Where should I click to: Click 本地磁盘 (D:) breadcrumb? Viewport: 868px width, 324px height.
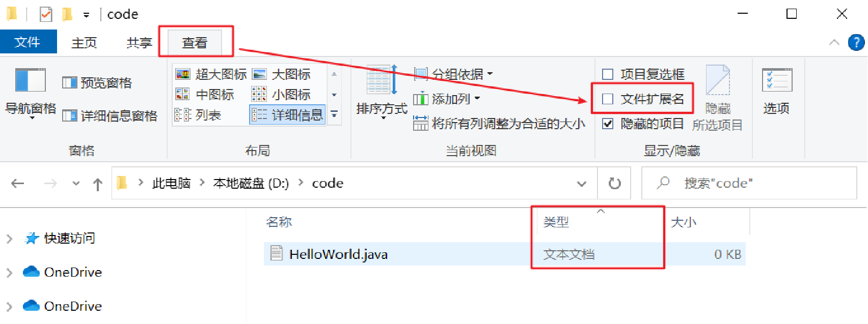coord(251,183)
